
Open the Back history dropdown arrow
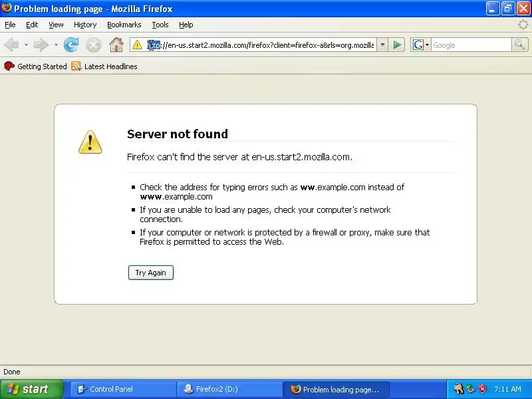click(x=26, y=45)
